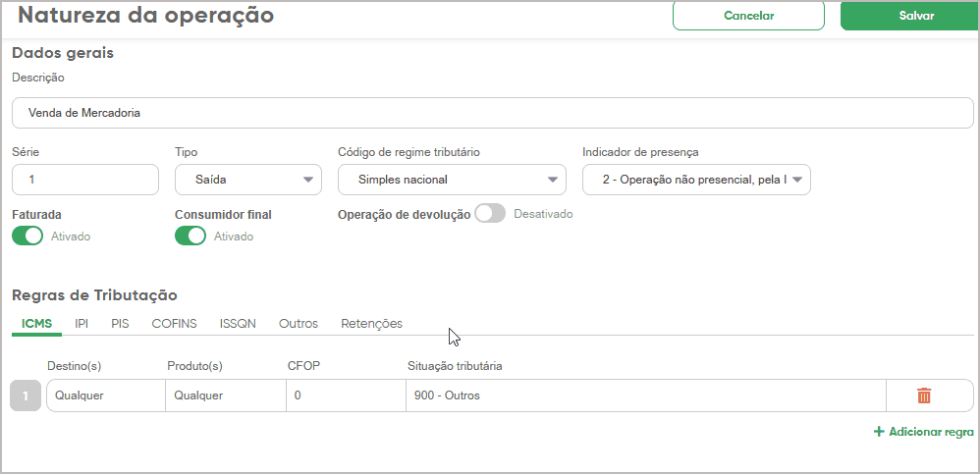Save with the Salvar button
The image size is (980, 474).
pos(910,16)
